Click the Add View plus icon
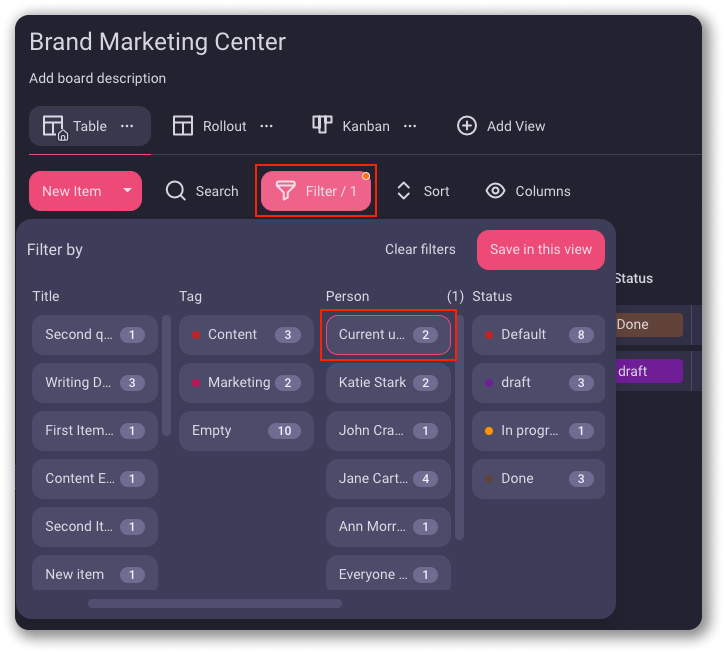 tap(466, 126)
